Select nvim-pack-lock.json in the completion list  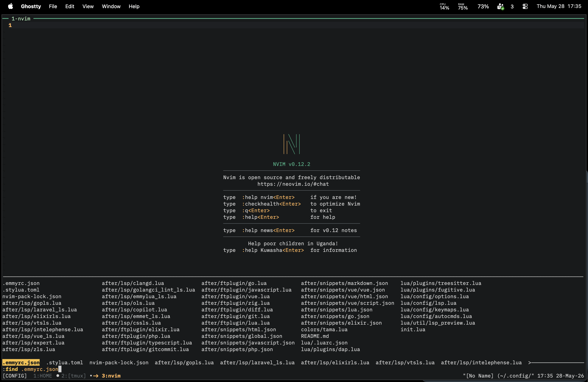[32, 296]
